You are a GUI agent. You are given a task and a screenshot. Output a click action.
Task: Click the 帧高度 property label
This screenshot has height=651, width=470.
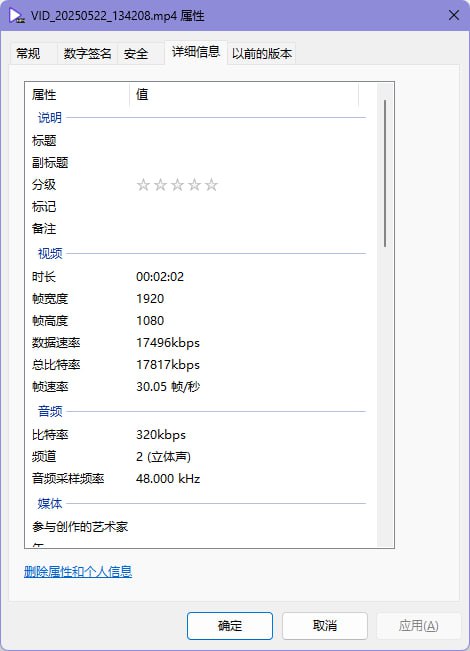point(50,321)
